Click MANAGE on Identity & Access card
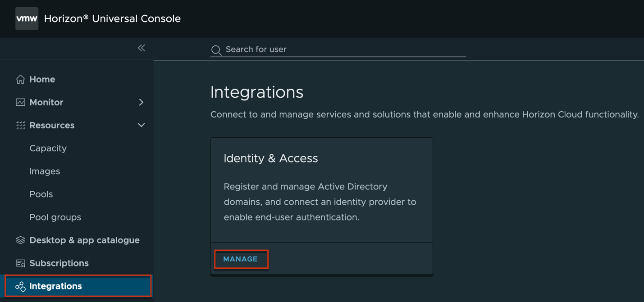This screenshot has width=644, height=302. click(241, 259)
